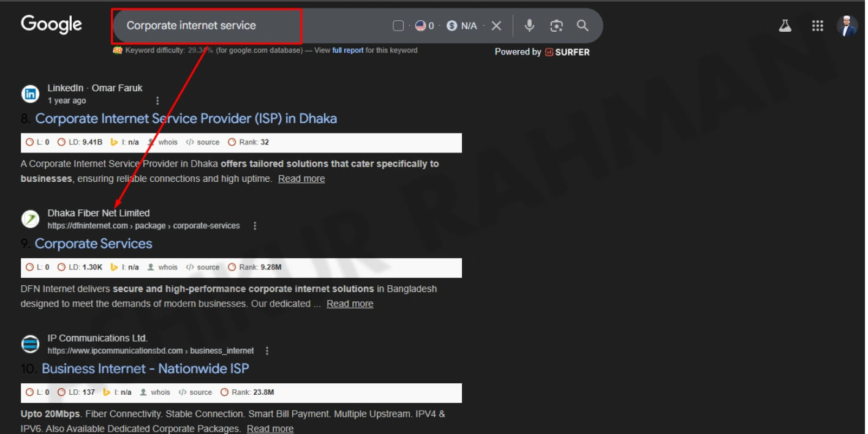
Task: Open the Google account profile avatar
Action: (x=848, y=26)
